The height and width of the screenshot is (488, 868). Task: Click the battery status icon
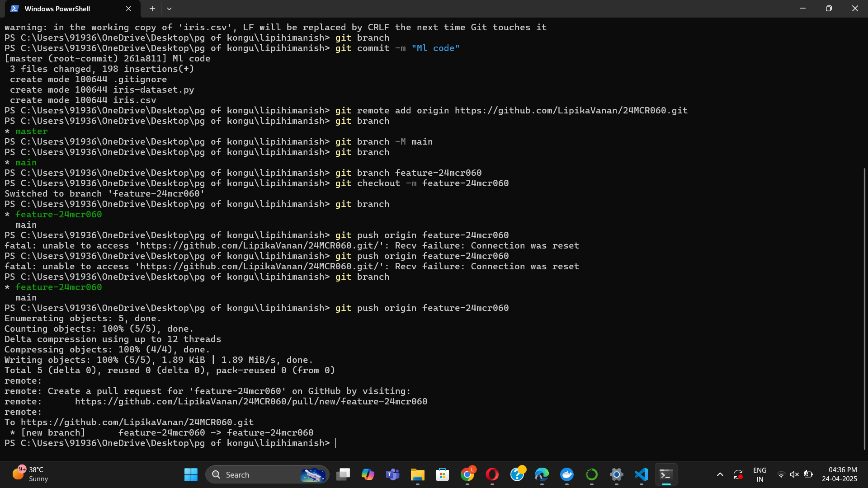click(x=808, y=474)
